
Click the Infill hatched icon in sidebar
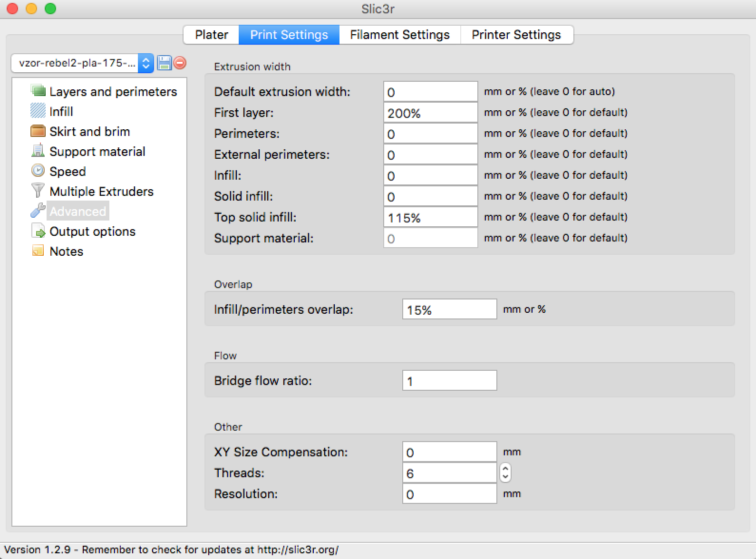coord(38,111)
